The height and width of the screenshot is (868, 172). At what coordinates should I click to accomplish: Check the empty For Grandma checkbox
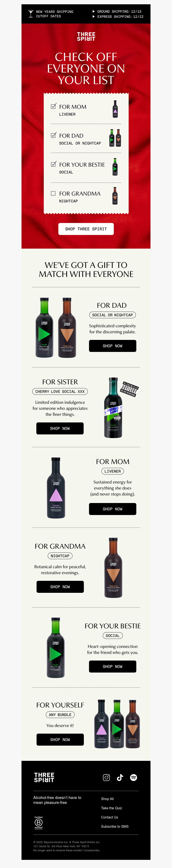pyautogui.click(x=53, y=193)
